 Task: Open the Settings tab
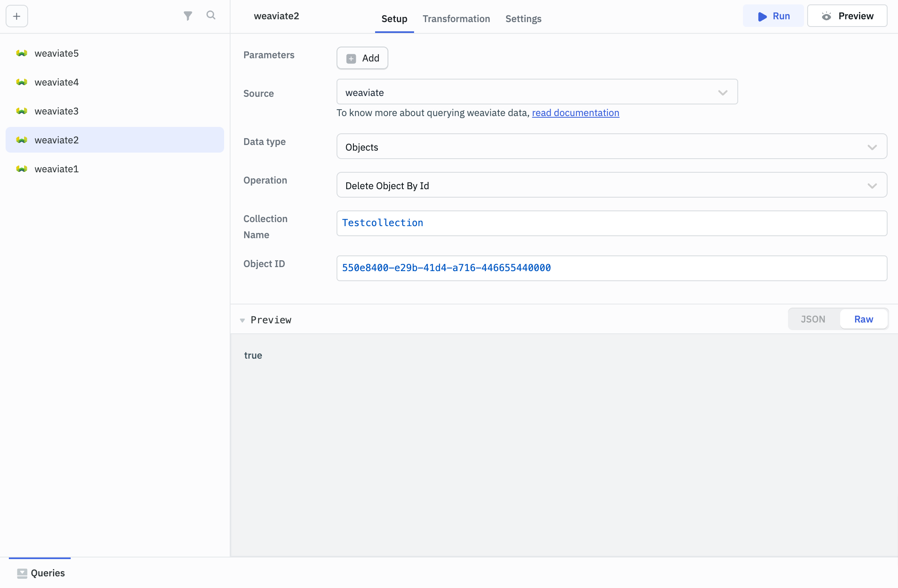523,19
